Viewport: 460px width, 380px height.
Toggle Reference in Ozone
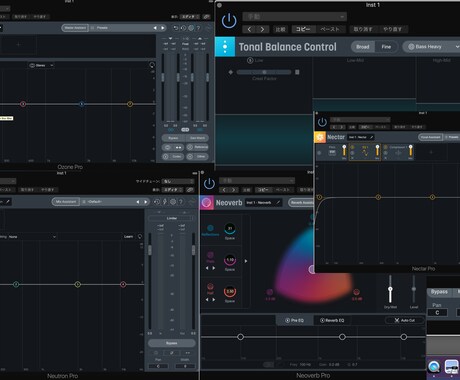[x=197, y=147]
